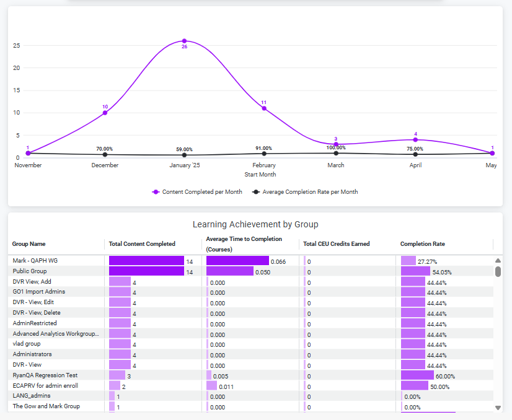Click the 0.011 average time value
The width and height of the screenshot is (512, 420).
coord(226,387)
